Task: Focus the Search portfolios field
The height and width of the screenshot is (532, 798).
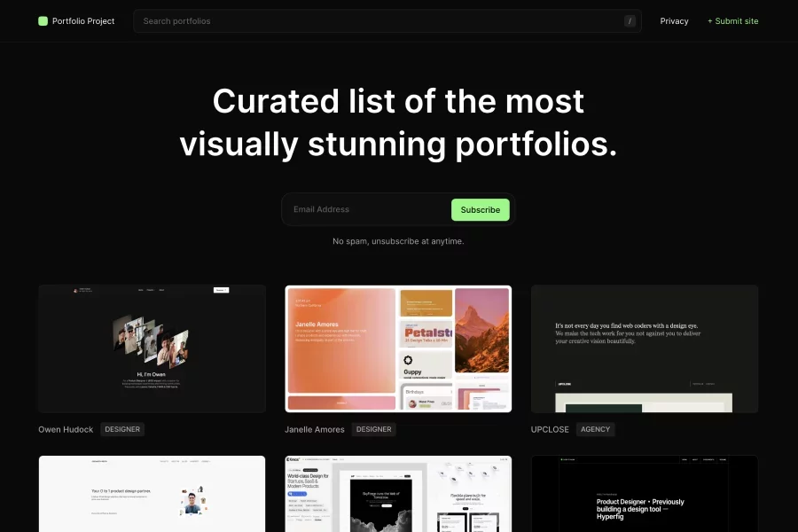Action: pos(372,21)
